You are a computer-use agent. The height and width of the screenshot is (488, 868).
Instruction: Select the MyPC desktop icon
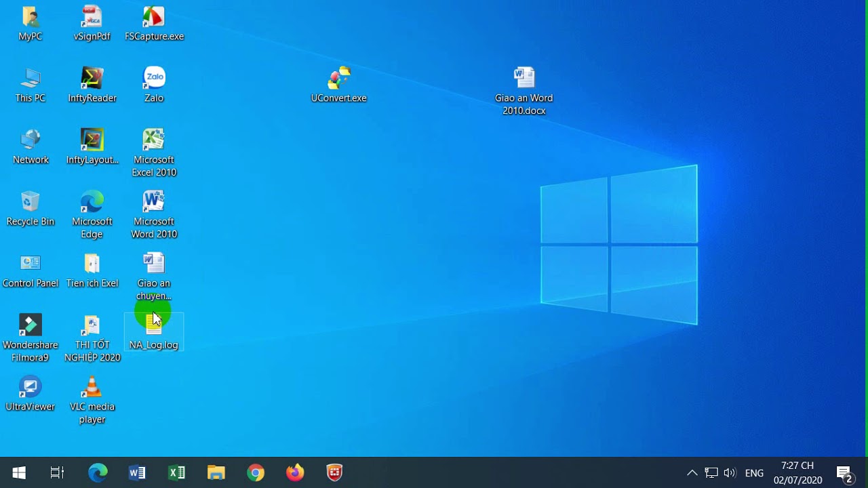click(31, 24)
